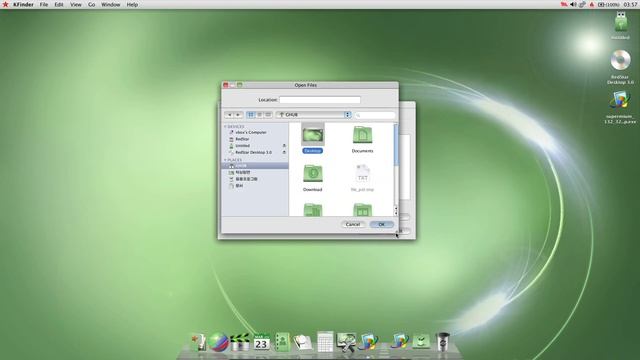The height and width of the screenshot is (360, 640).
Task: Click the red alert icon in the menu bar
Action: pos(592,4)
